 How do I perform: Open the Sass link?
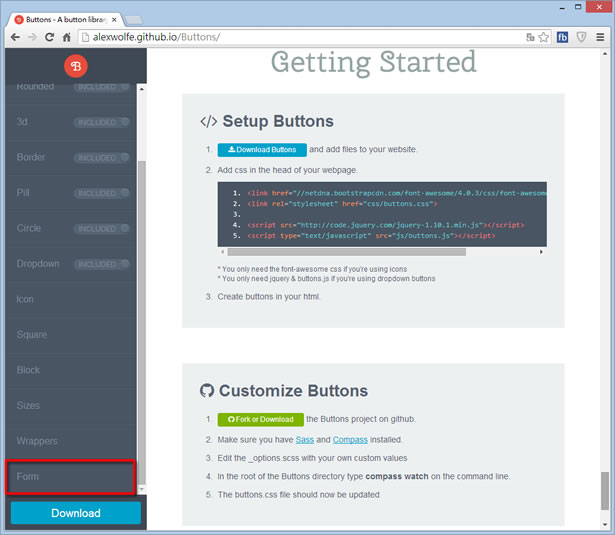coord(305,440)
